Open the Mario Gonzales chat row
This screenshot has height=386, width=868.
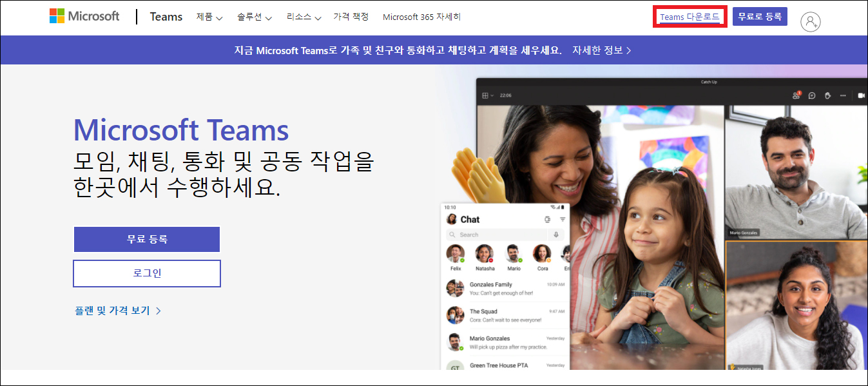[x=506, y=342]
